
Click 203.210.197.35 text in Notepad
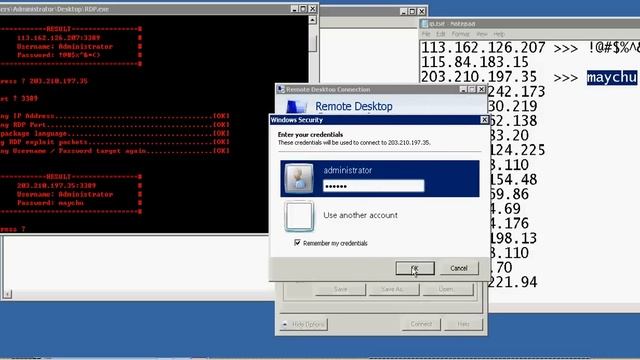pyautogui.click(x=478, y=77)
